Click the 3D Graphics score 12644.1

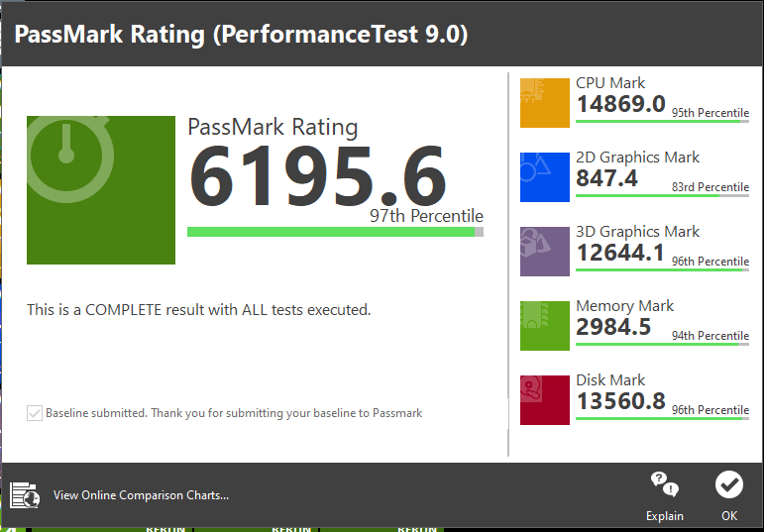tap(620, 253)
